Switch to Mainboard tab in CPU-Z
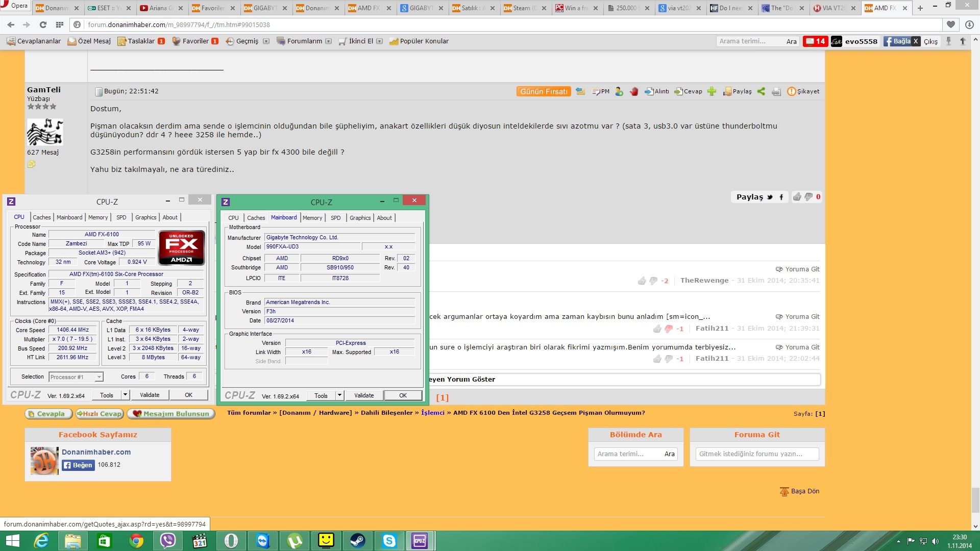 coord(69,217)
